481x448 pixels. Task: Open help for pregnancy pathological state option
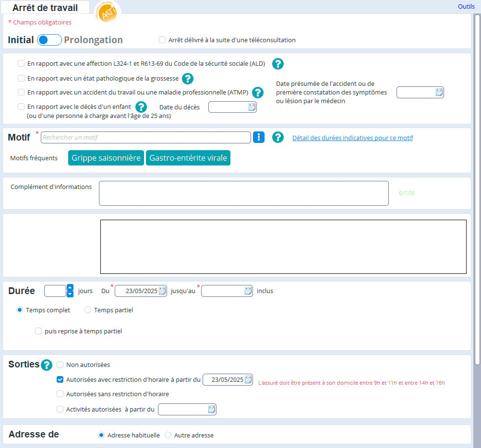pyautogui.click(x=188, y=79)
